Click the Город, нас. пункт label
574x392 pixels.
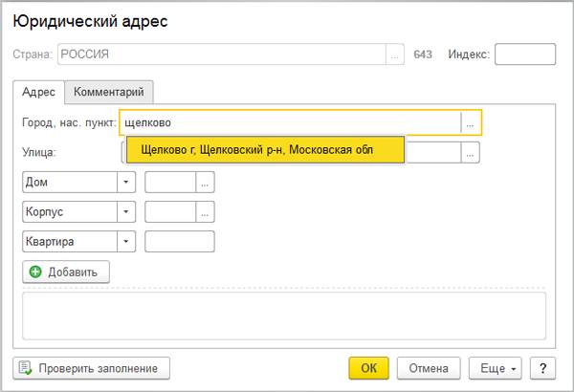tap(69, 122)
